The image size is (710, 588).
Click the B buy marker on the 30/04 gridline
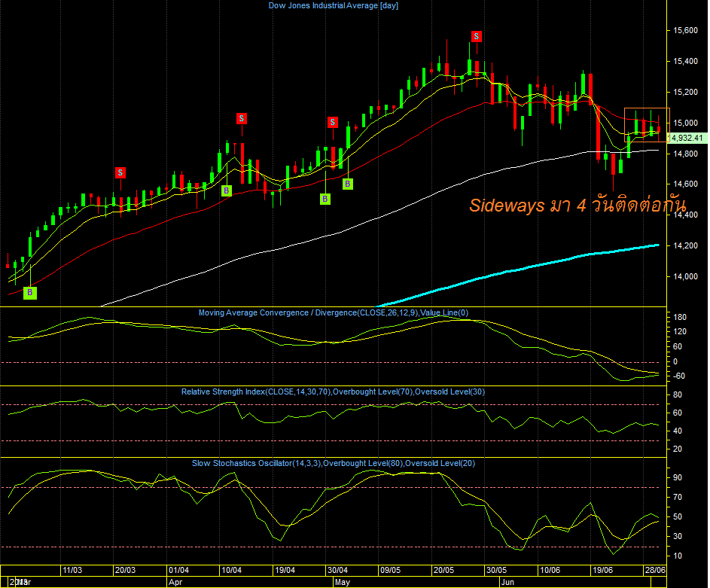(x=325, y=200)
